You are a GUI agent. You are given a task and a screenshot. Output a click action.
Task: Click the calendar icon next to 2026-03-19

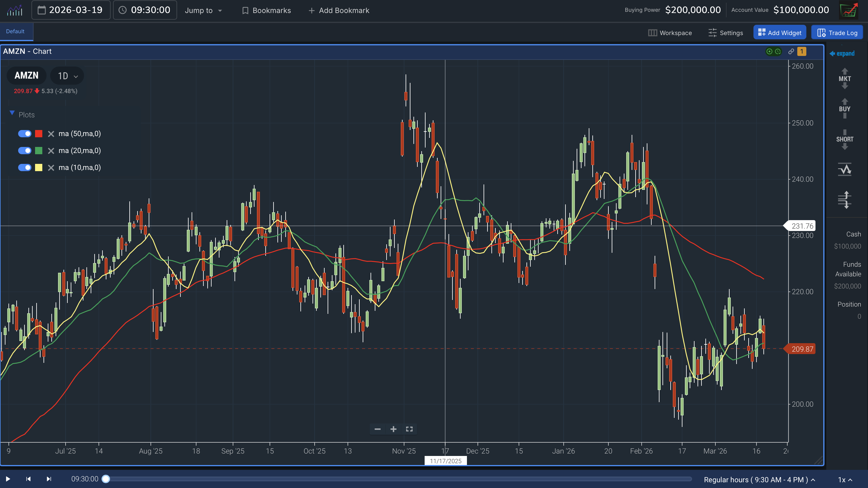[42, 10]
